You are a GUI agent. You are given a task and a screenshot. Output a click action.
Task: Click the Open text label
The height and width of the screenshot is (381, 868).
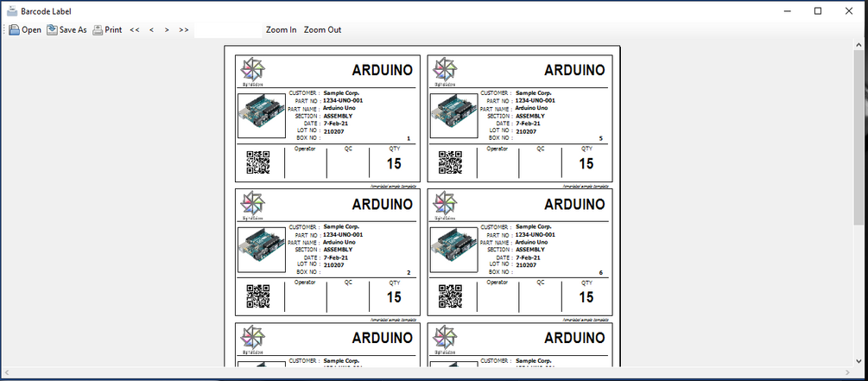[x=32, y=30]
